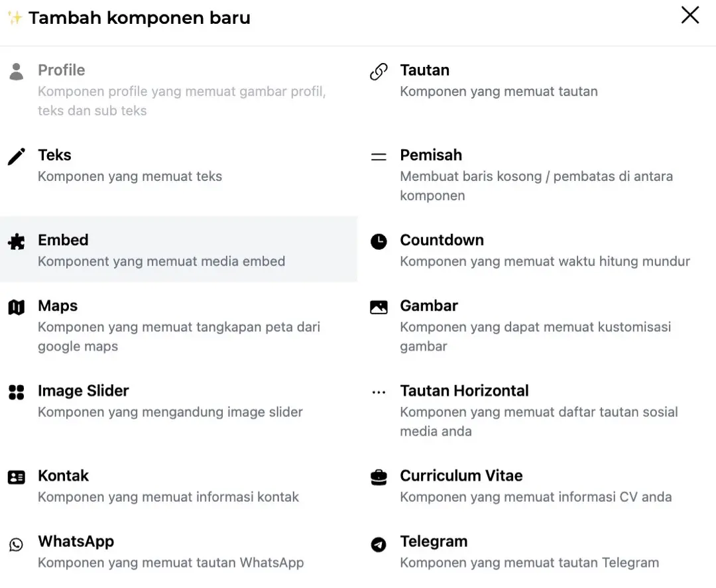
Task: Select the map icon for Maps
Action: click(17, 307)
